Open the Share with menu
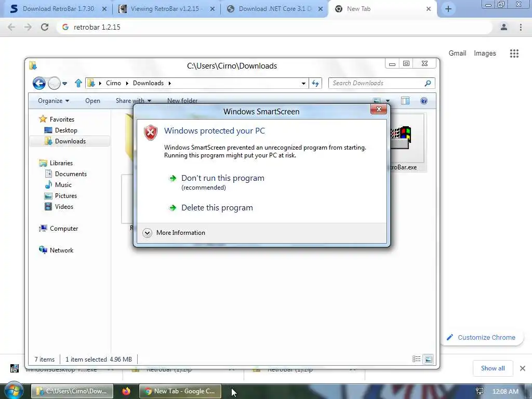Screen dimensions: 532x399 pyautogui.click(x=134, y=101)
